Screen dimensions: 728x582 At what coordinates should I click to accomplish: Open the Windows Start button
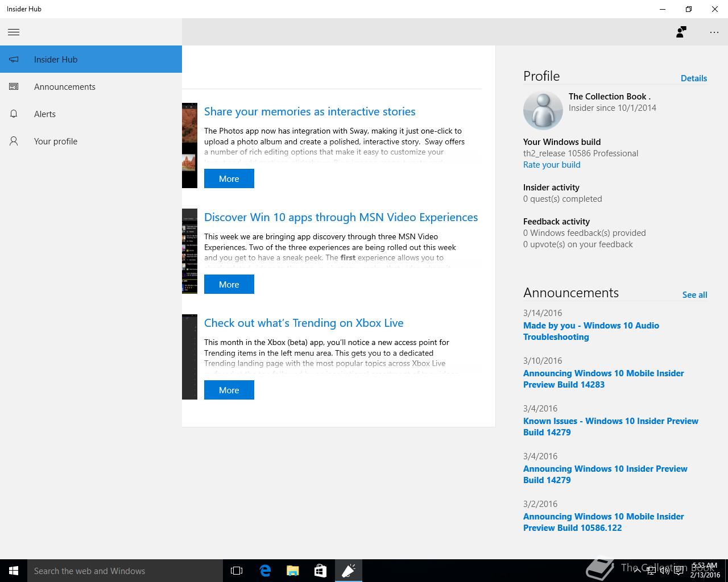(x=14, y=571)
